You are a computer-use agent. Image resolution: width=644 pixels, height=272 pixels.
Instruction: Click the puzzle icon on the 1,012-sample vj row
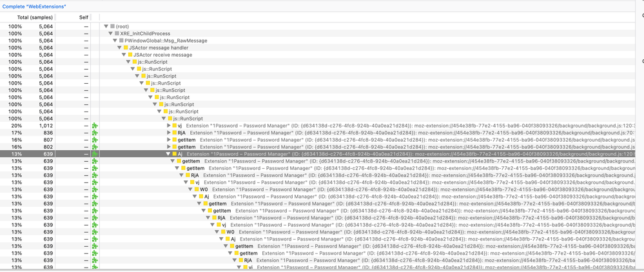coord(95,125)
